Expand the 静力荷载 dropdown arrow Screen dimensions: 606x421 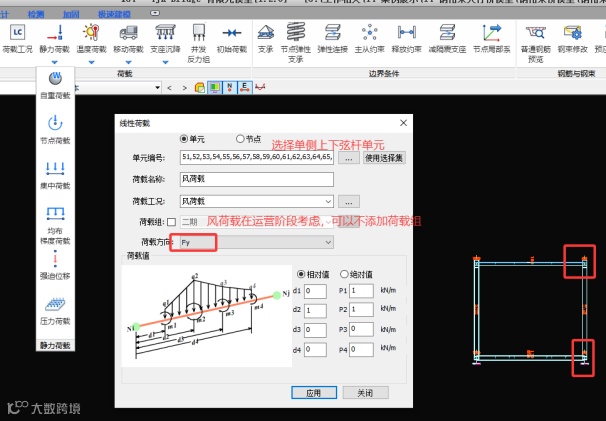pyautogui.click(x=54, y=62)
